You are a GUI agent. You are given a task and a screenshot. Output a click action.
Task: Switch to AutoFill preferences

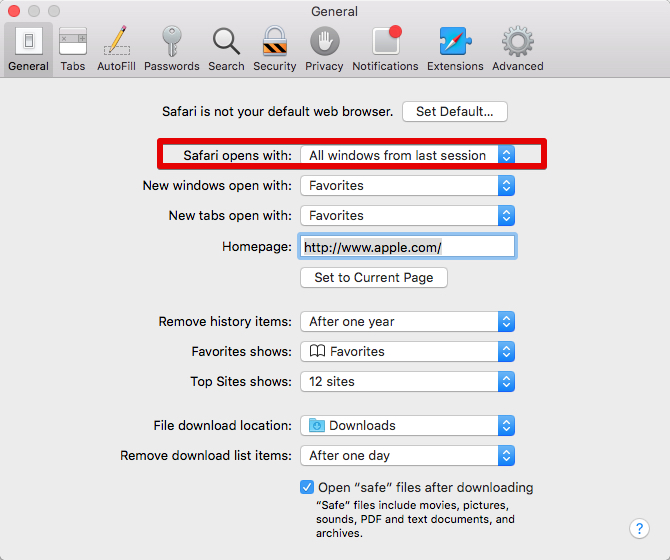click(x=117, y=48)
